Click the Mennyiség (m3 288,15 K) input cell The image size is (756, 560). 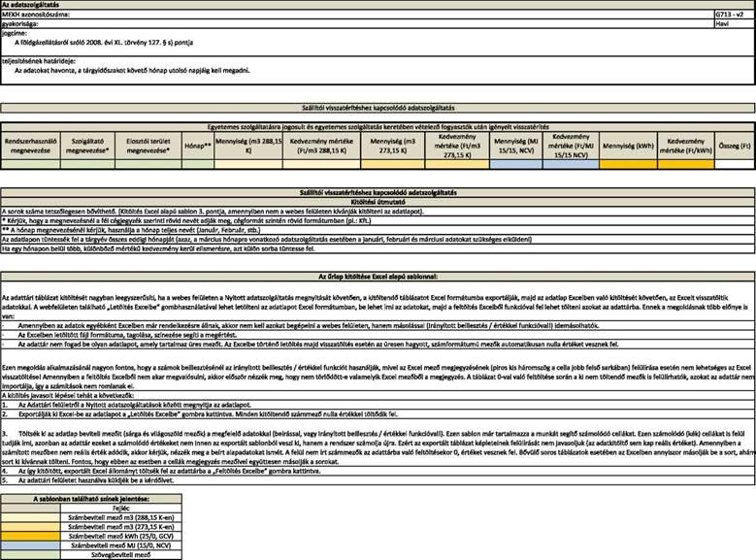[x=248, y=164]
